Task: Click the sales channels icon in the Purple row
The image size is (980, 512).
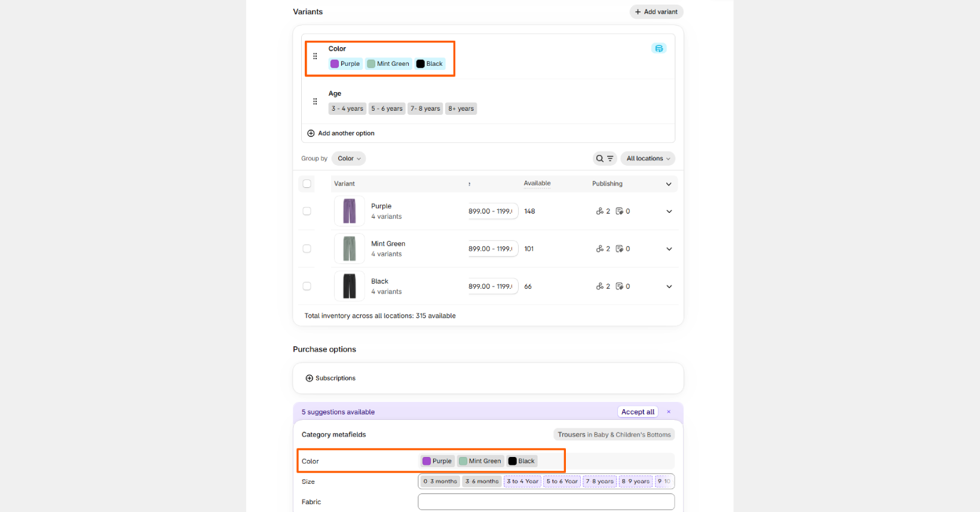Action: tap(600, 211)
